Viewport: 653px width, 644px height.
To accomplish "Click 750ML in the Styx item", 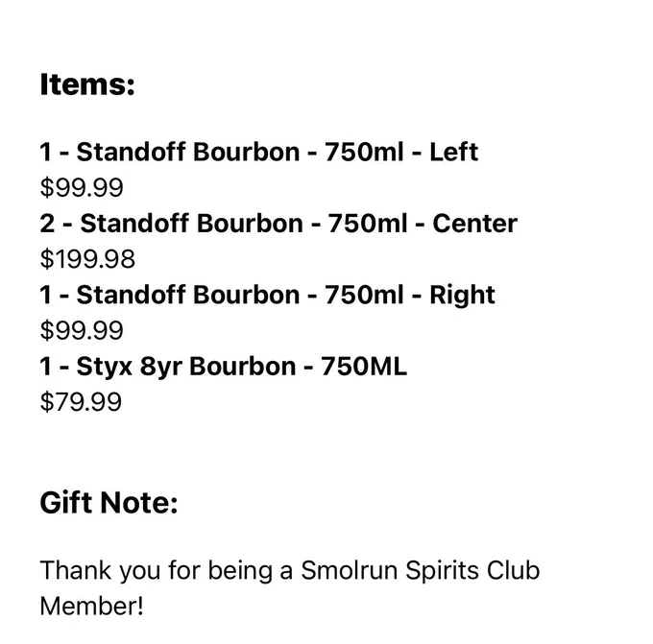I will point(364,367).
